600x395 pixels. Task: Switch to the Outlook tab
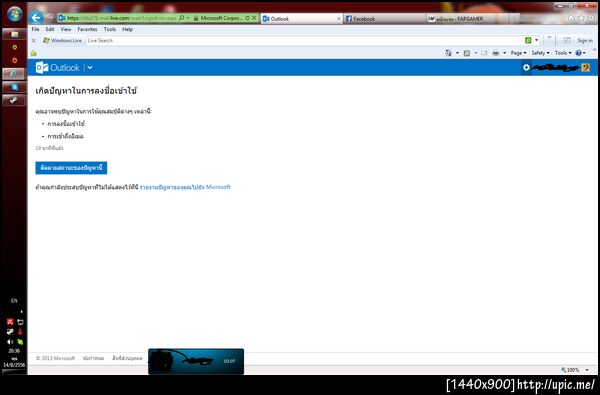pos(302,19)
